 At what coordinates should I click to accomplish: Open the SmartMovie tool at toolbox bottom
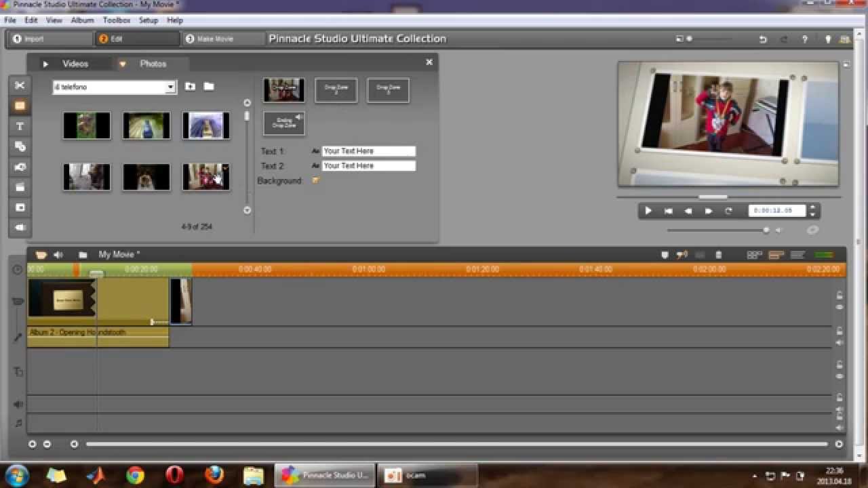[x=20, y=228]
